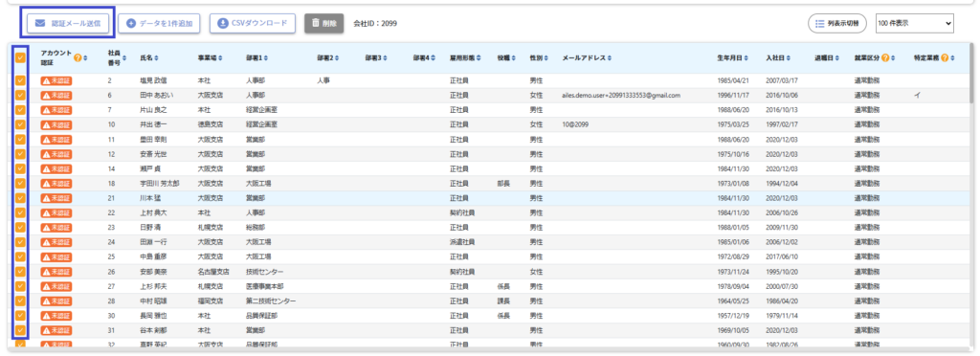980x356 pixels.
Task: Click the 役職 sort arrows
Action: 514,58
